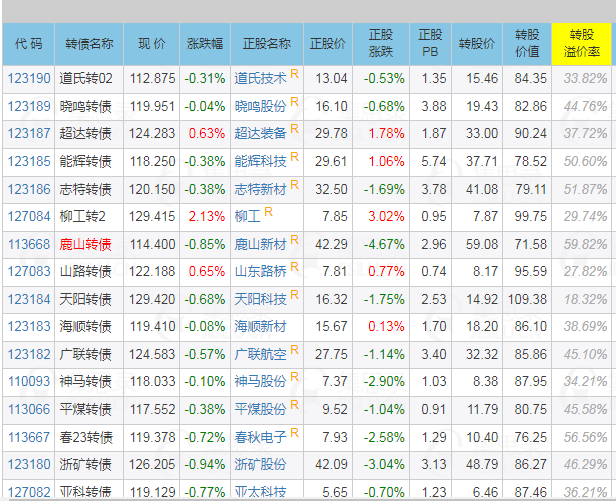This screenshot has width=616, height=501.
Task: Select bond name 道氏转02
Action: point(86,79)
